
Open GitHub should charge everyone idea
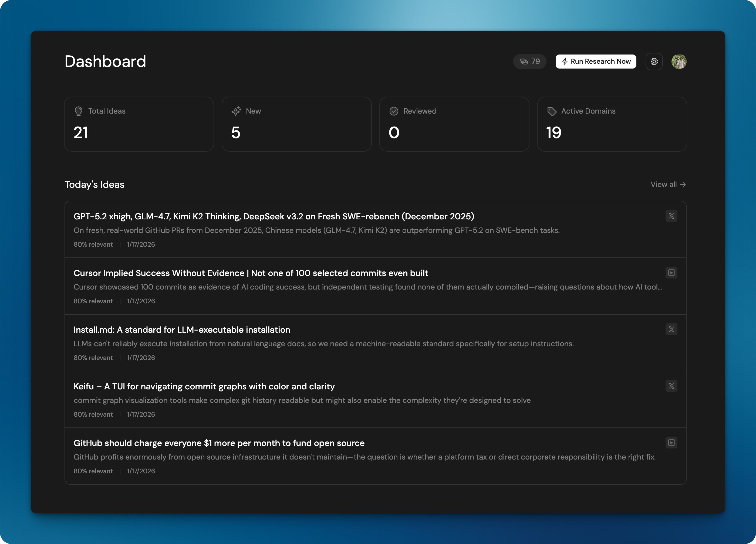[219, 443]
